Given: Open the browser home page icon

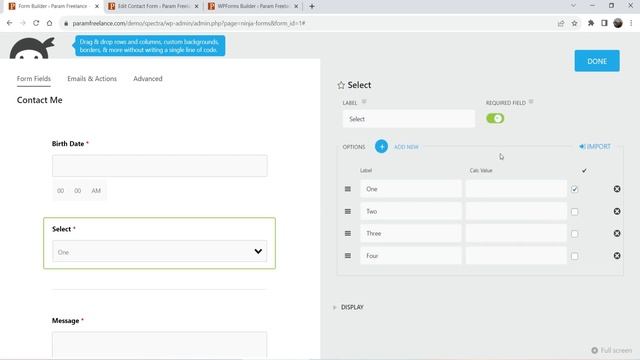Looking at the screenshot, I should 49,23.
